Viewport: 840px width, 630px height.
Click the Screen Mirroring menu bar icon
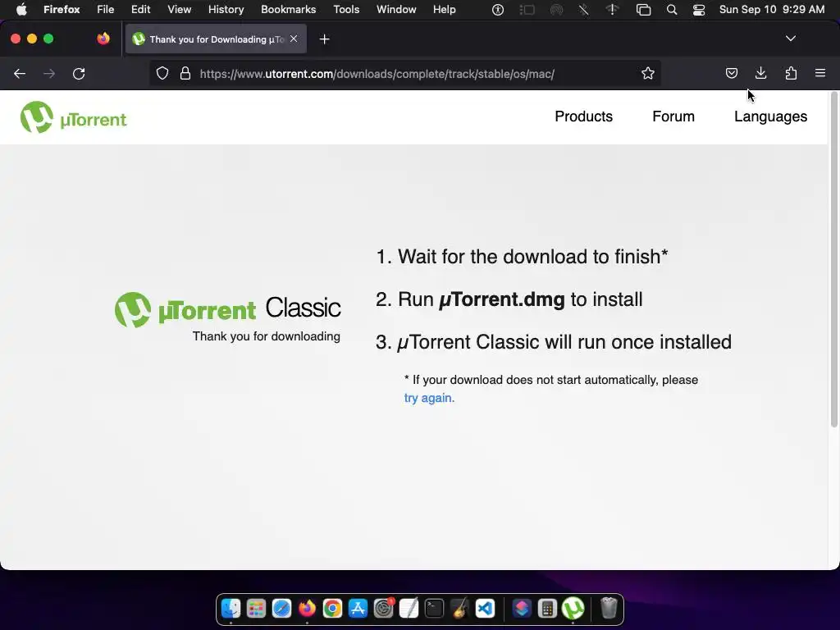pyautogui.click(x=643, y=10)
